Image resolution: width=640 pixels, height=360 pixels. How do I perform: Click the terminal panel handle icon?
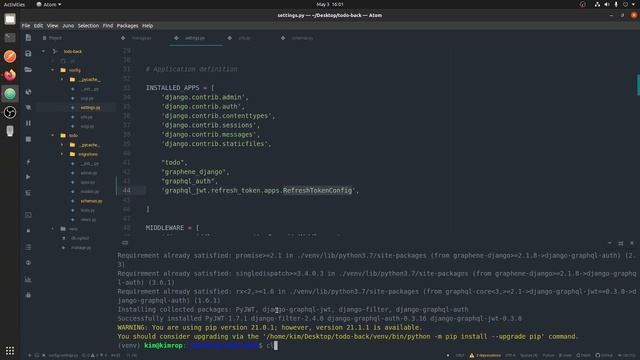coord(125,243)
